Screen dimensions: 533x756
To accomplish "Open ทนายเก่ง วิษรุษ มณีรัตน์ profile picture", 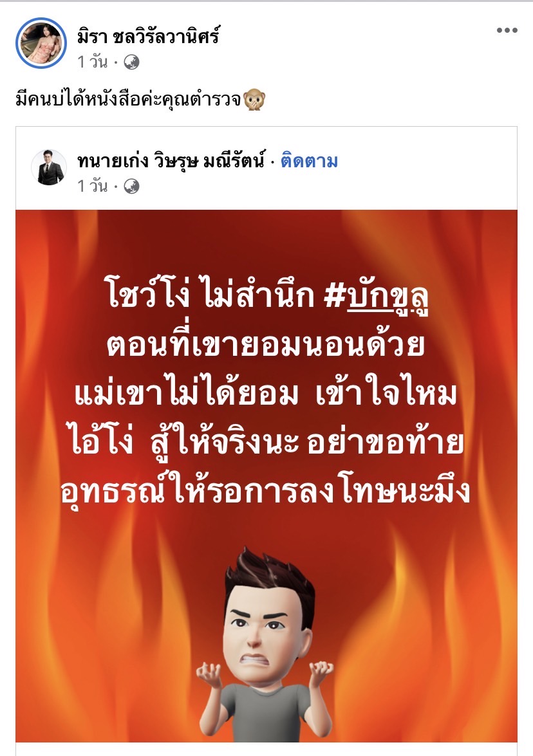I will click(49, 167).
